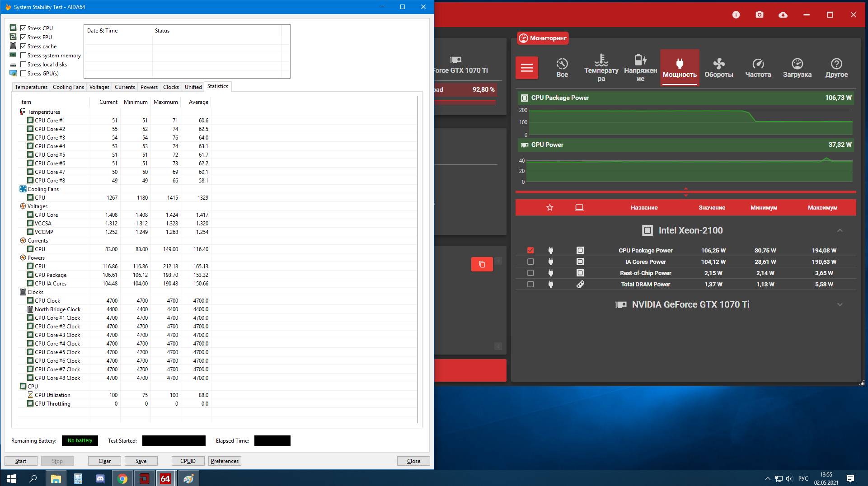Open the Загрузка load tab
This screenshot has height=486, width=868.
click(x=798, y=68)
